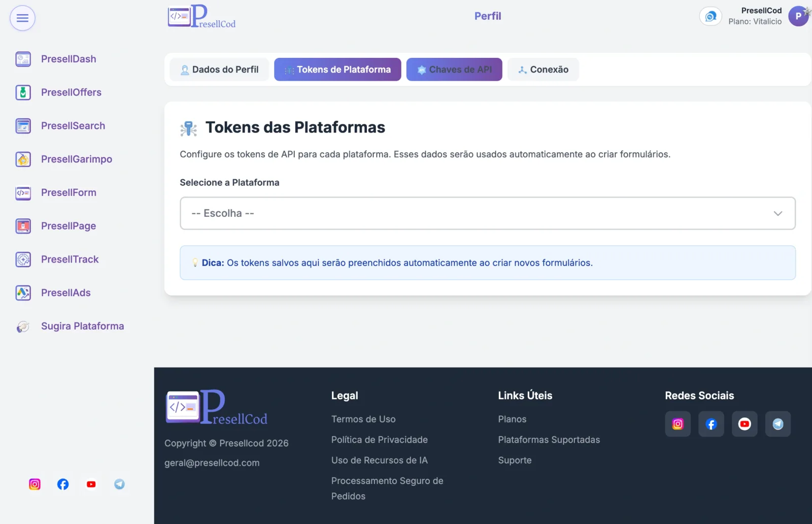Open Política de Privacidade link
Viewport: 812px width, 524px height.
(x=380, y=440)
